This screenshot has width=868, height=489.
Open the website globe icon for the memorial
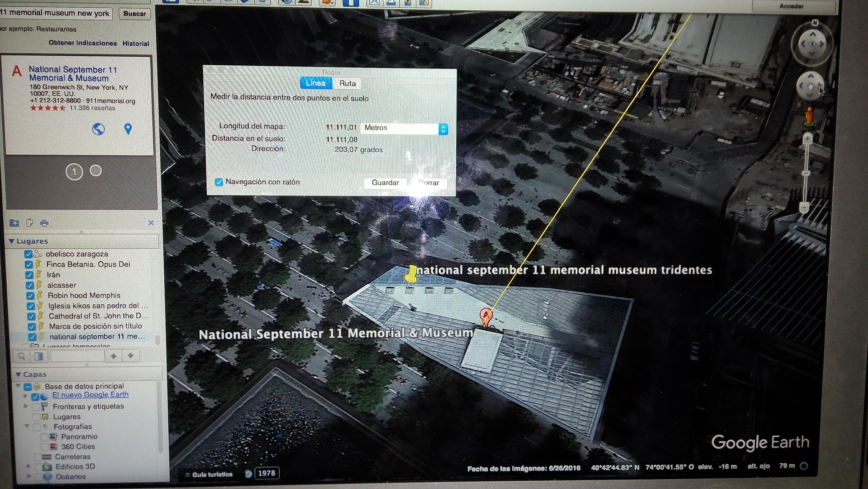(x=98, y=129)
